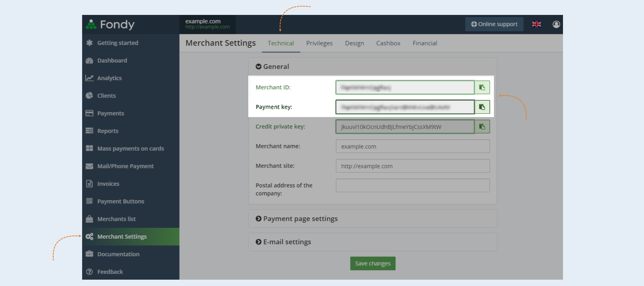The height and width of the screenshot is (286, 644).
Task: Open the Payment Buttons page
Action: pos(131,201)
